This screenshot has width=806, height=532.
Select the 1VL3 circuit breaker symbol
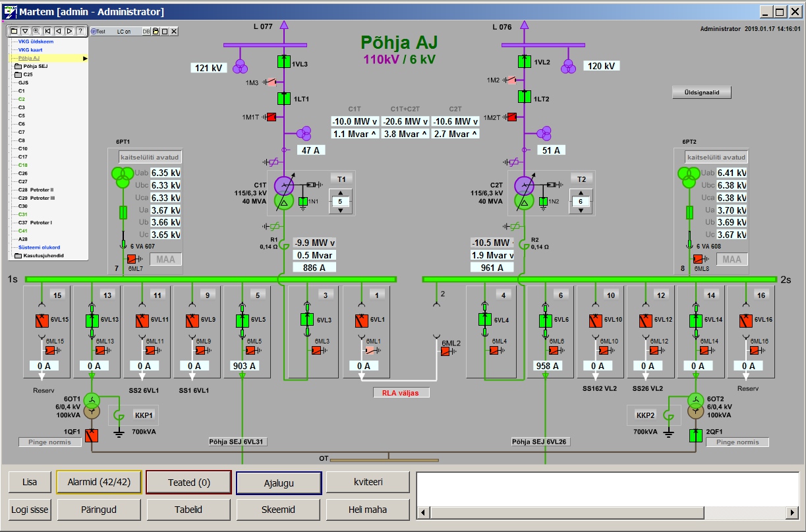[x=283, y=62]
